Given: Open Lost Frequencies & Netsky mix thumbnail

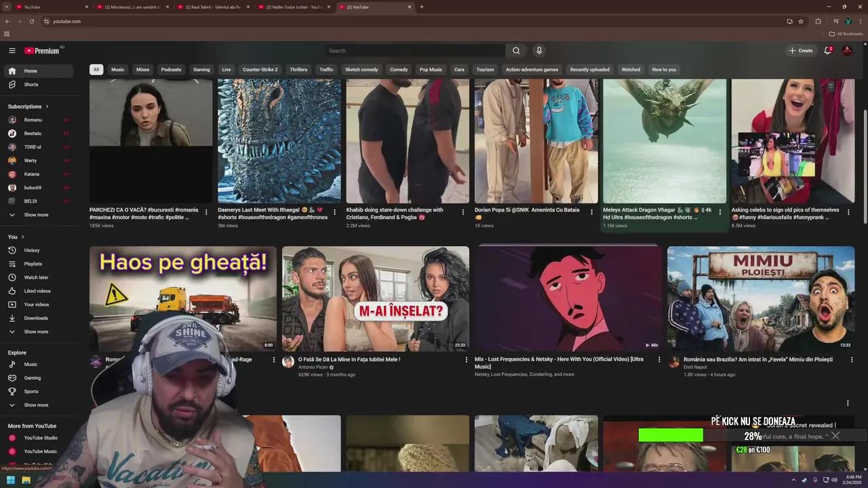Looking at the screenshot, I should click(568, 298).
